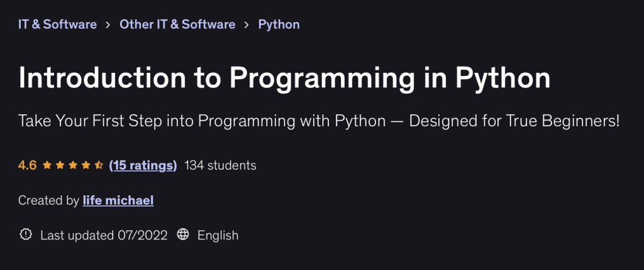
Task: Go to the Python category breadcrumb
Action: [x=279, y=24]
